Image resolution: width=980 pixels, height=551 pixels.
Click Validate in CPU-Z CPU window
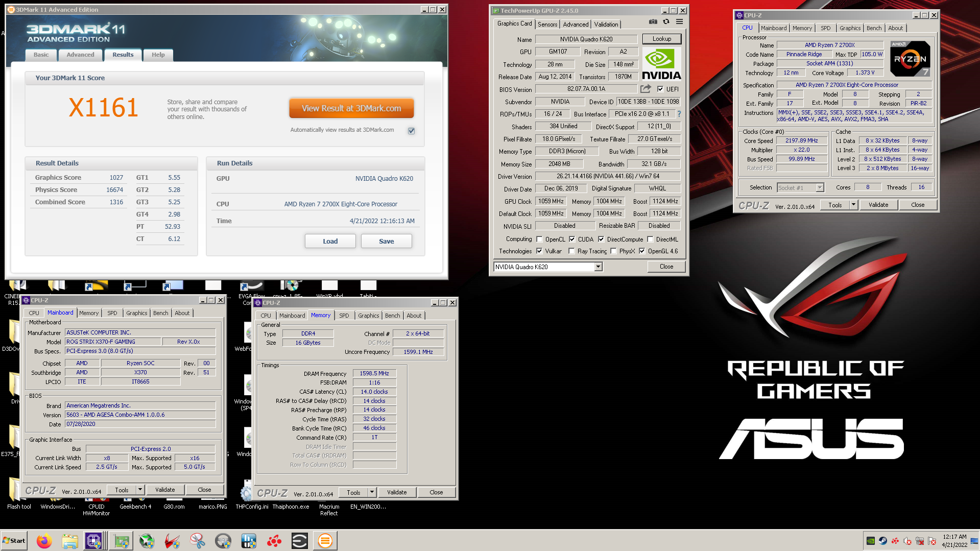878,205
